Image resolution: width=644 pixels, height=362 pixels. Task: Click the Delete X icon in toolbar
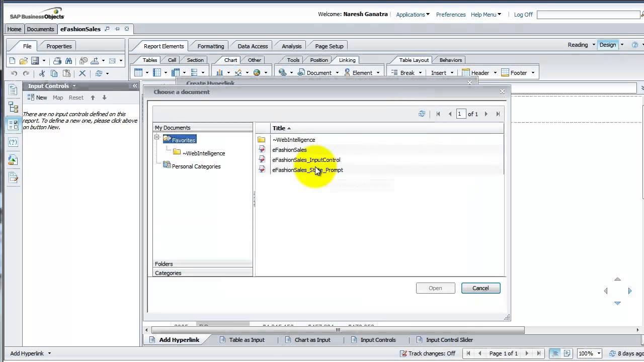tap(83, 73)
